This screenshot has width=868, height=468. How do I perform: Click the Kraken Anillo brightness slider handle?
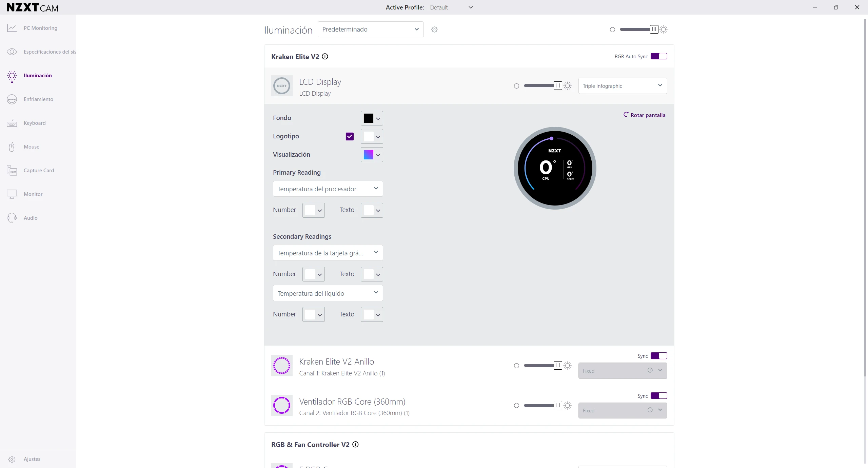558,366
